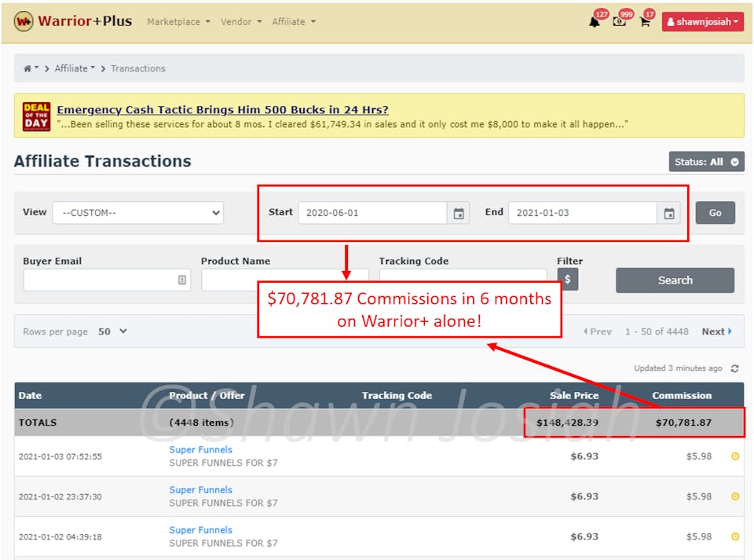Click the status icon for the 23:37:30 transaction

735,496
